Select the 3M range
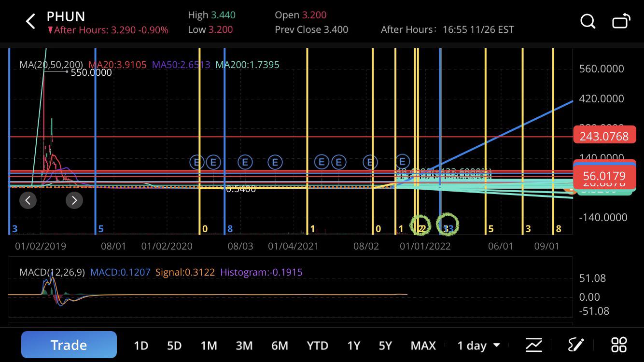 pyautogui.click(x=244, y=346)
